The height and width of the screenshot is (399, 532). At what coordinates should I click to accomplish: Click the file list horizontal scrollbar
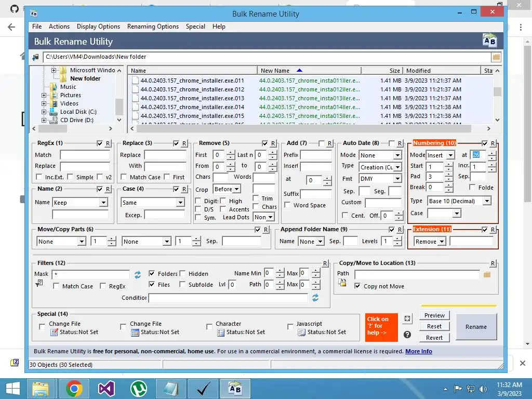point(303,129)
